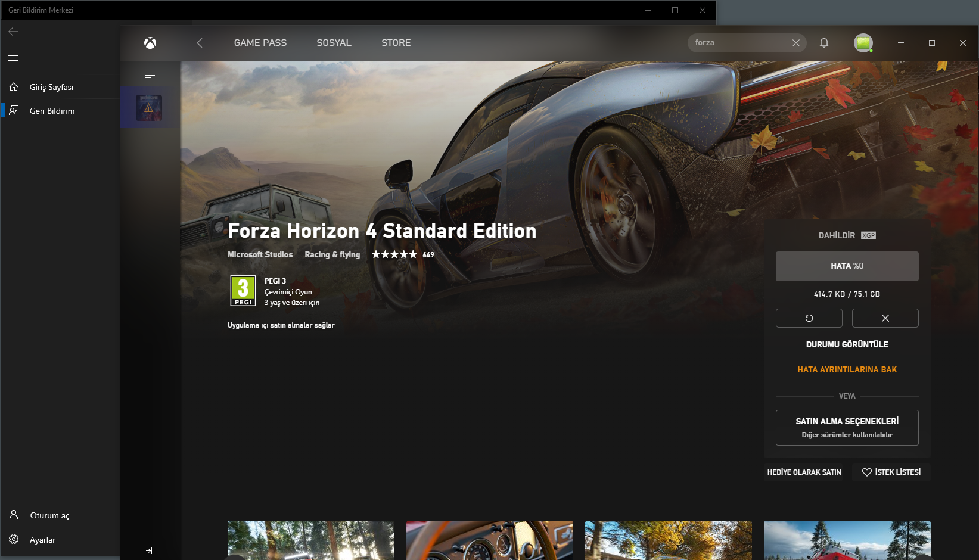Close the Geri Bildirim Merkezi window

[x=703, y=10]
